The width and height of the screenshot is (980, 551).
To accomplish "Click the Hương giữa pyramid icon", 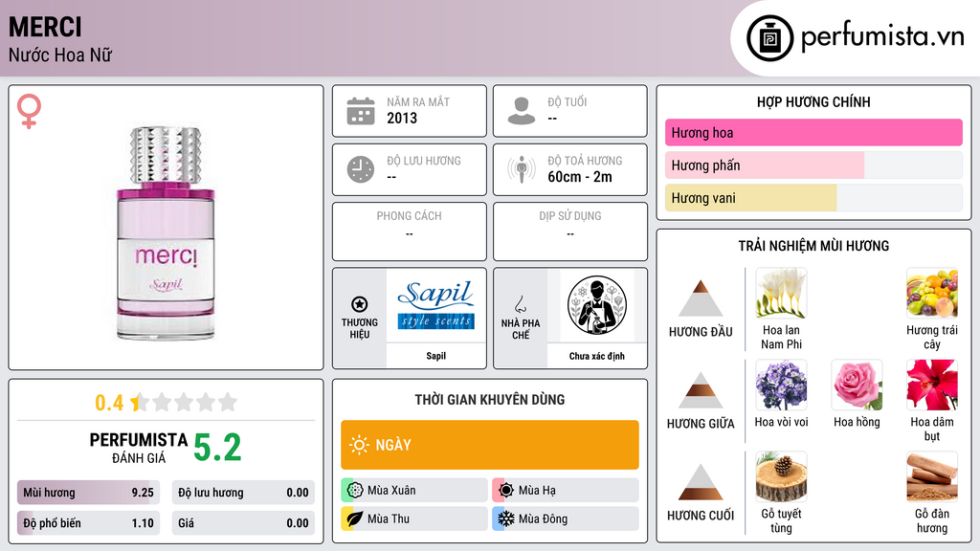I will pyautogui.click(x=701, y=390).
